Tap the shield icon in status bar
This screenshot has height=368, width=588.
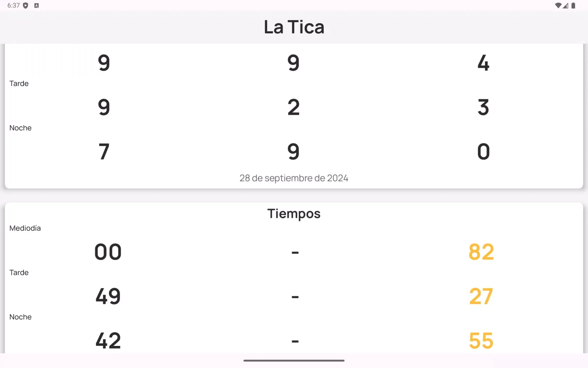[25, 6]
